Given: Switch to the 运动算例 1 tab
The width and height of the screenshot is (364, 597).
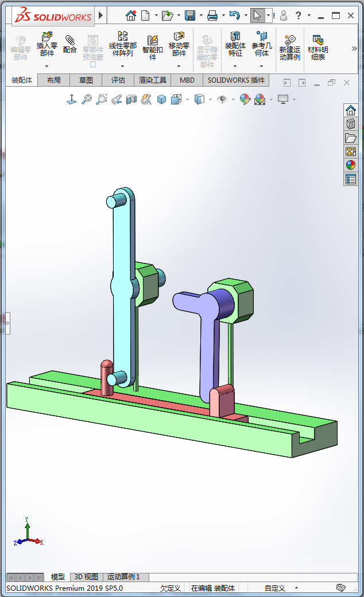Looking at the screenshot, I should (123, 577).
